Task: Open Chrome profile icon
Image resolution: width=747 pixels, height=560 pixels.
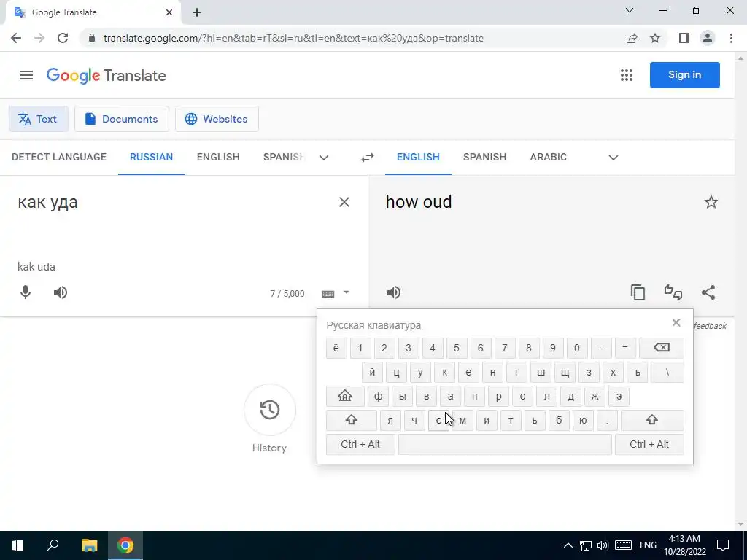Action: (x=708, y=38)
